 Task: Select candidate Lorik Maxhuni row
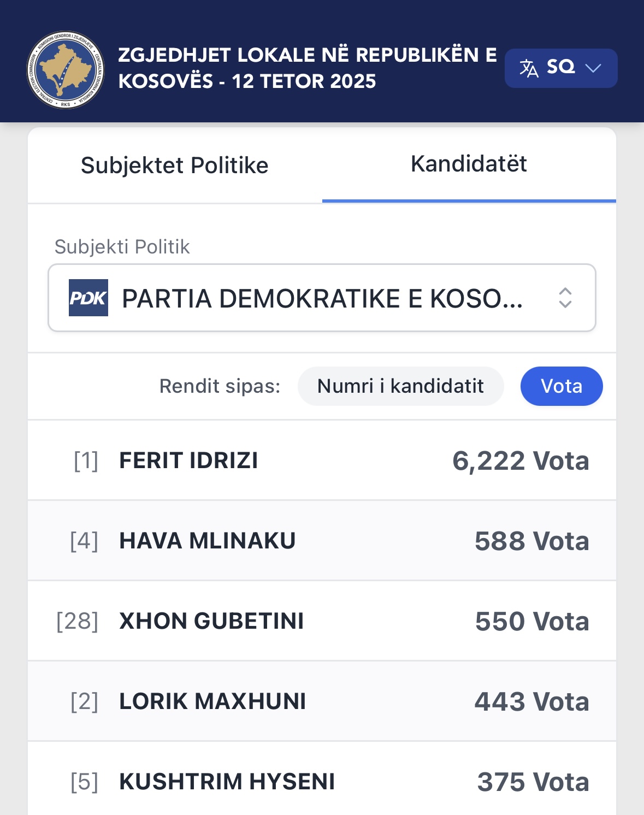[322, 701]
